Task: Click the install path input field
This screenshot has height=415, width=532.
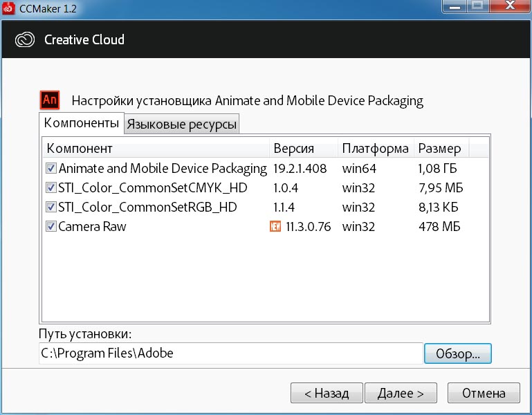Action: click(230, 353)
